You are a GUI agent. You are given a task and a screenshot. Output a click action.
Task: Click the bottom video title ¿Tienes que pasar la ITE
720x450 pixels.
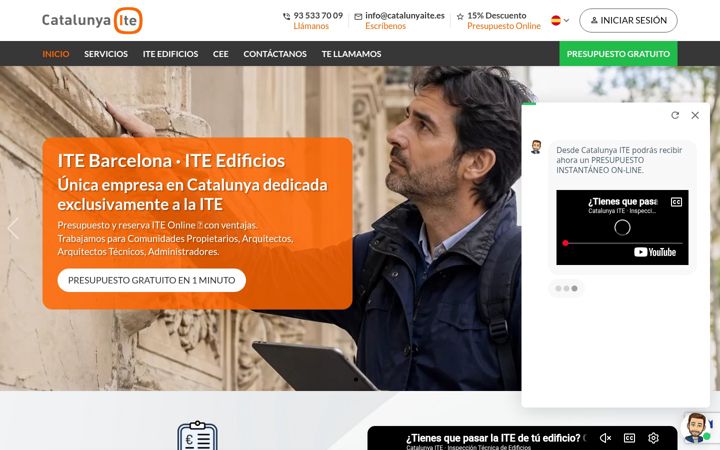[x=493, y=438]
